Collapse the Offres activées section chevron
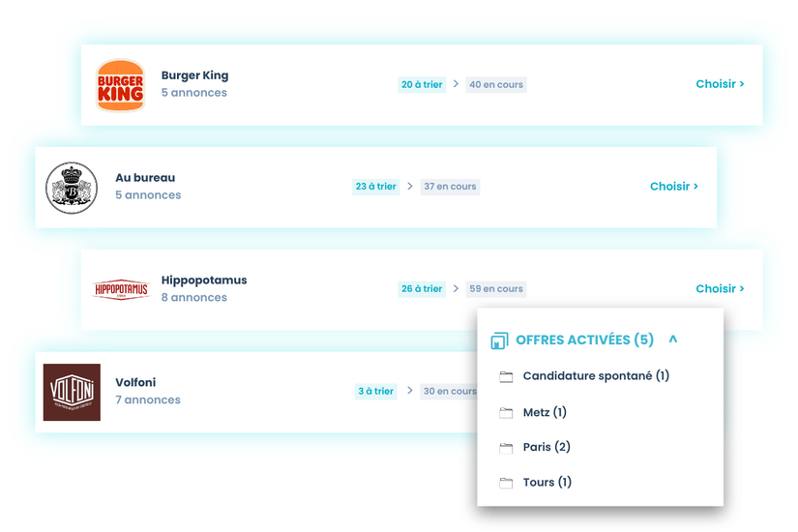The width and height of the screenshot is (798, 532). pyautogui.click(x=673, y=340)
